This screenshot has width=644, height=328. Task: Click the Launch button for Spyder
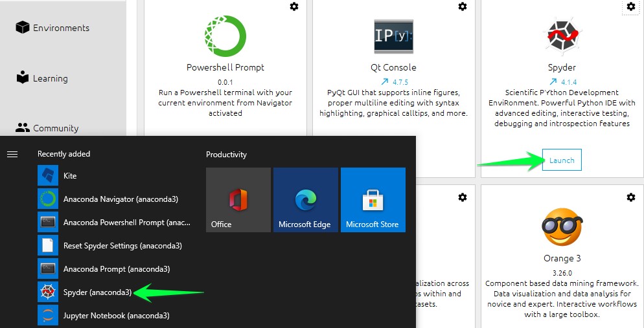click(x=562, y=160)
